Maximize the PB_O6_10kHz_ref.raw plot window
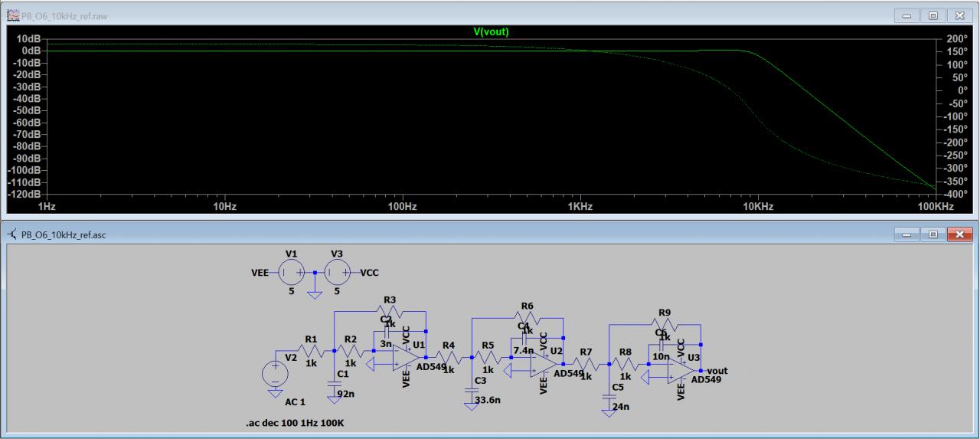 point(934,15)
